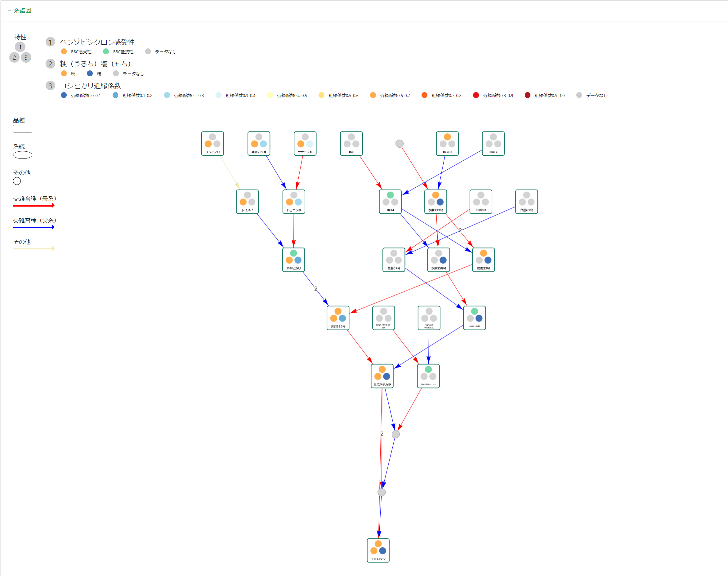Click unnamed gray circle node beside IR8
Screen dimensions: 728x576
[399, 144]
